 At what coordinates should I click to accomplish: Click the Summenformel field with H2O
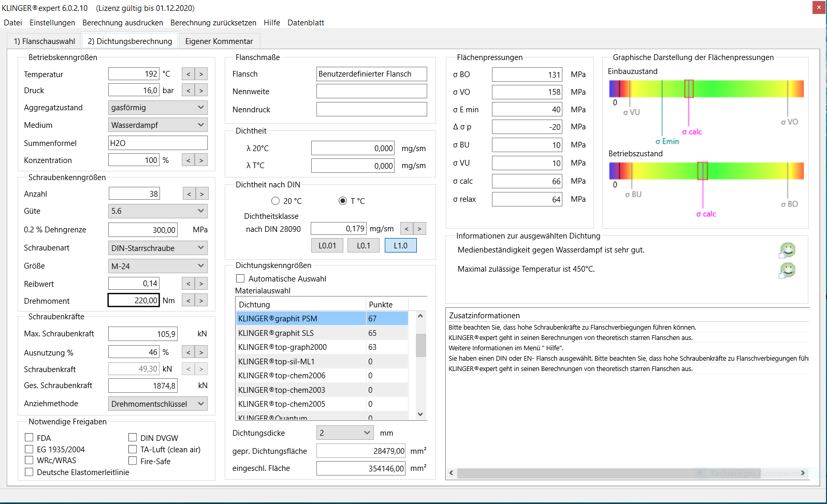158,143
